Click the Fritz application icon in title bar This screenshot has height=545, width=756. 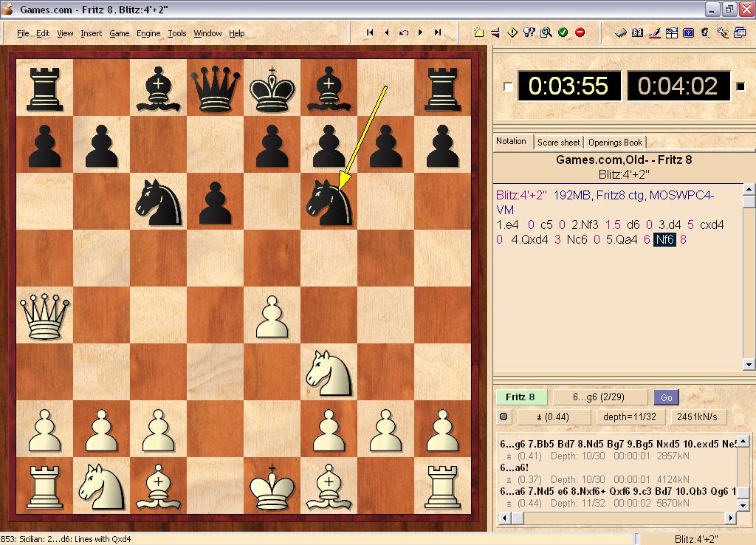click(x=8, y=9)
